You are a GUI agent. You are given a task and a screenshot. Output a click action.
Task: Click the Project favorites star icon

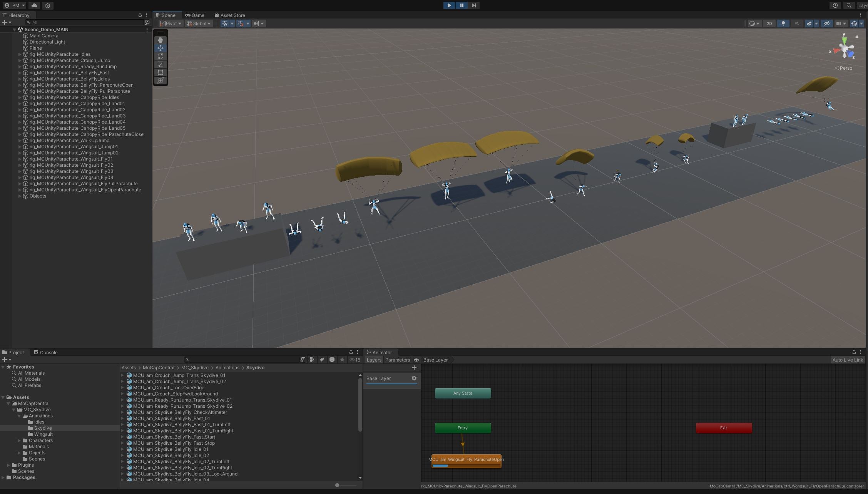pyautogui.click(x=342, y=360)
